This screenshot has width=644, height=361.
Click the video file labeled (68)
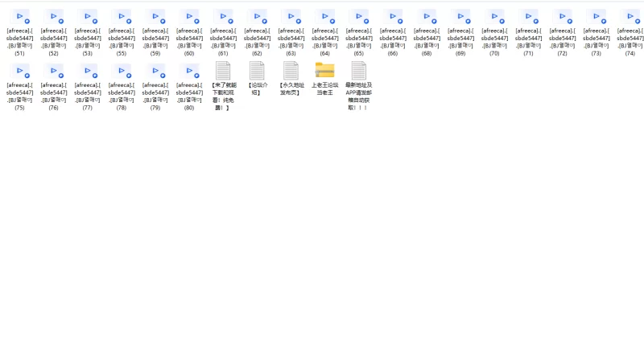pos(427,33)
